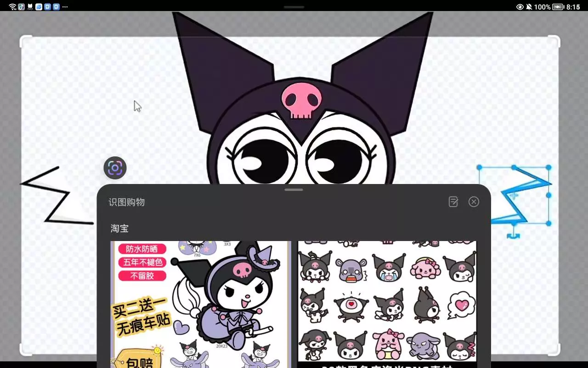Click the top-middle selection handle of the blue shape
588x368 pixels.
[x=514, y=167]
